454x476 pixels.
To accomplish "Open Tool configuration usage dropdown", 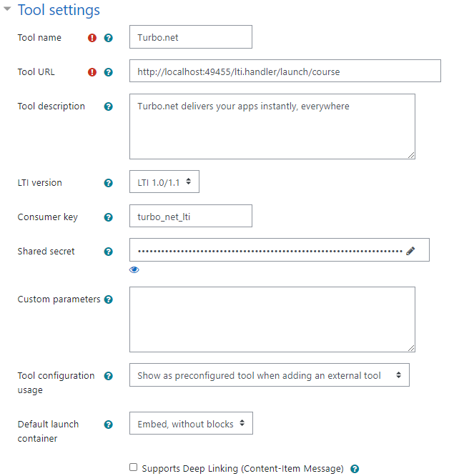I will tap(269, 375).
